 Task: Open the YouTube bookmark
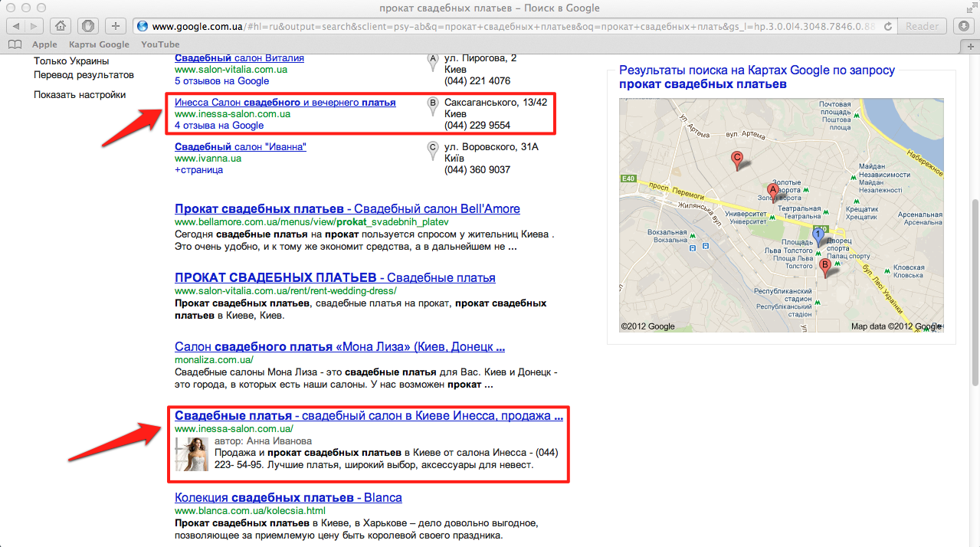(x=160, y=44)
